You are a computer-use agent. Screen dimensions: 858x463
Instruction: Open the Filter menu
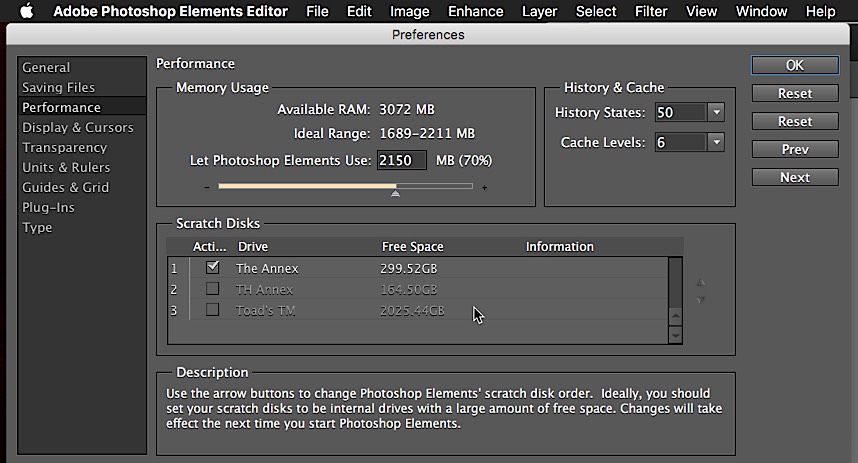tap(651, 12)
